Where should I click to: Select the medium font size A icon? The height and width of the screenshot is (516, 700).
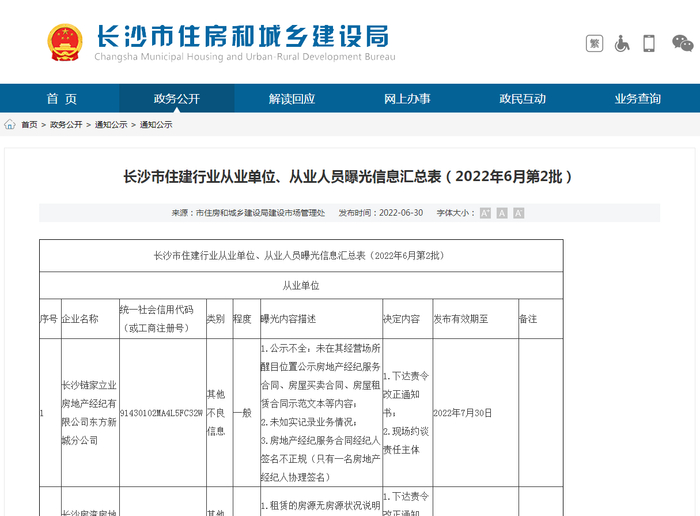(x=502, y=213)
